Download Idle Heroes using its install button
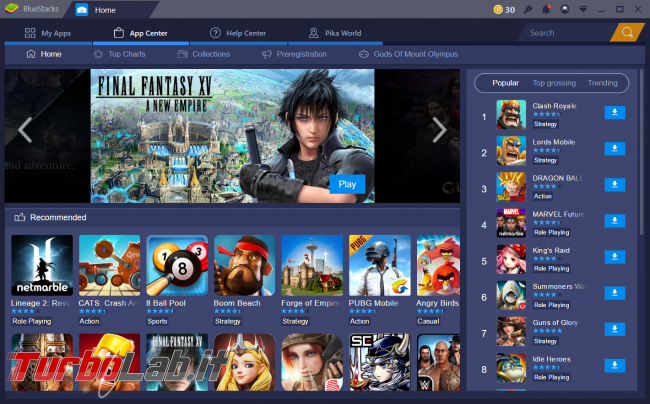650x404 pixels. [x=615, y=365]
